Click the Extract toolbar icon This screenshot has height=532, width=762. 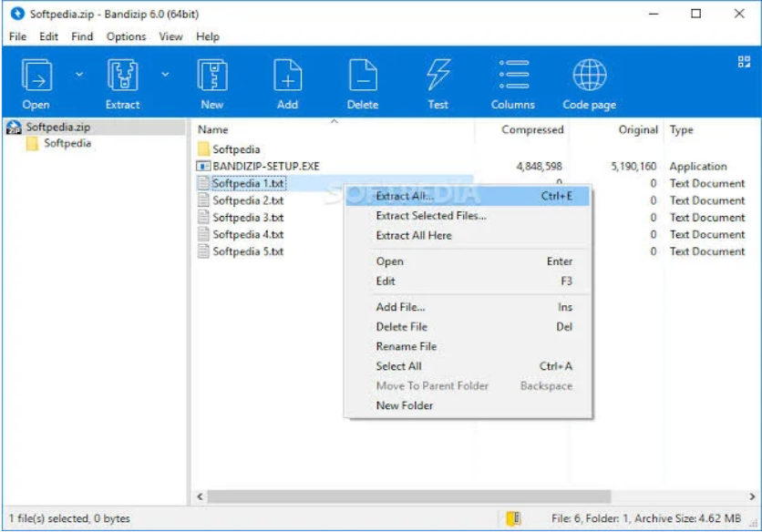coord(122,76)
